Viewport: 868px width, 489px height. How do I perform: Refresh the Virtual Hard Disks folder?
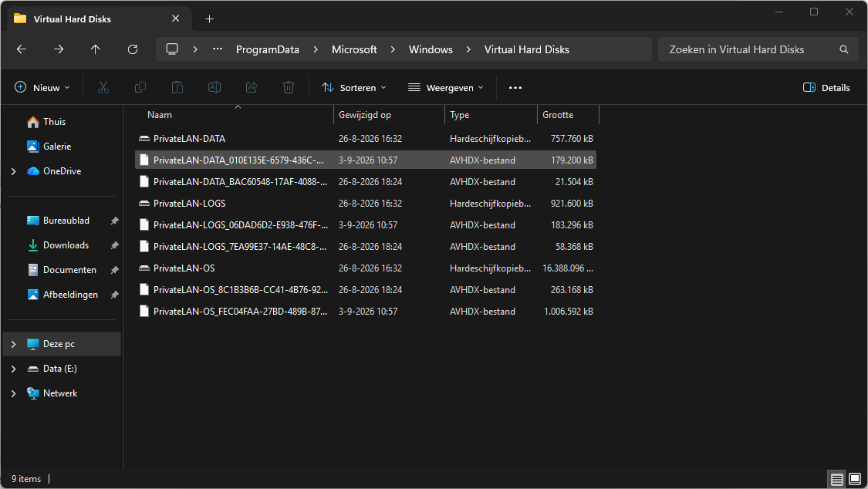(x=132, y=49)
